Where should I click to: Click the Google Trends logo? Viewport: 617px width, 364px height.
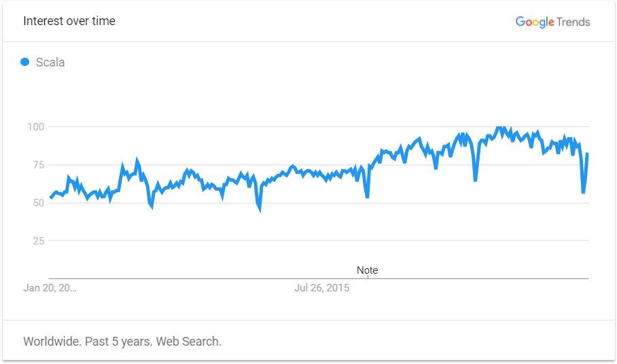pos(552,22)
